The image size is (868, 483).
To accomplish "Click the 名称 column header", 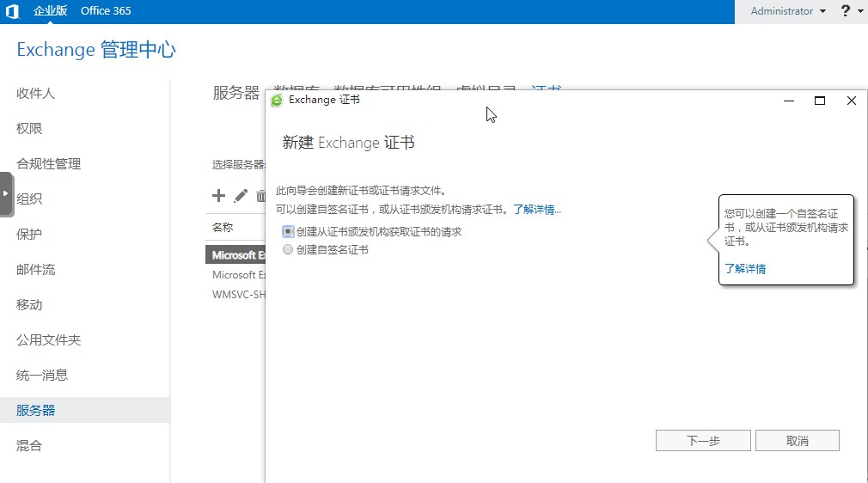I will 223,227.
